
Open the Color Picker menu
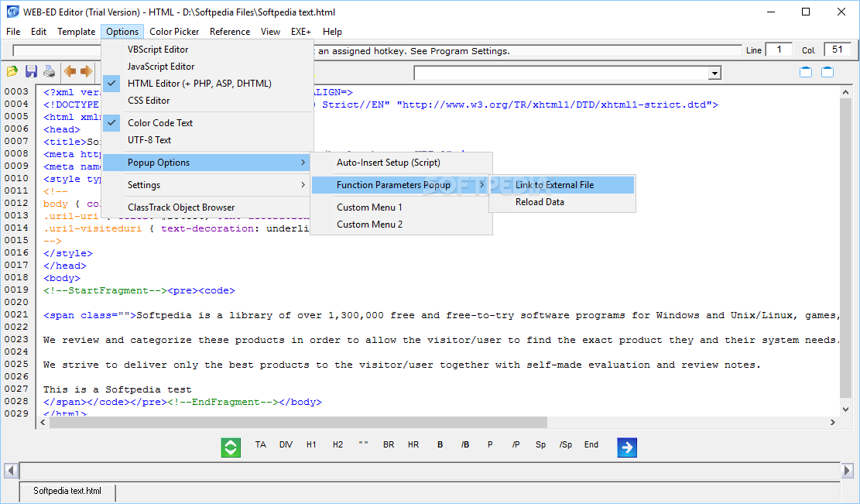tap(174, 31)
